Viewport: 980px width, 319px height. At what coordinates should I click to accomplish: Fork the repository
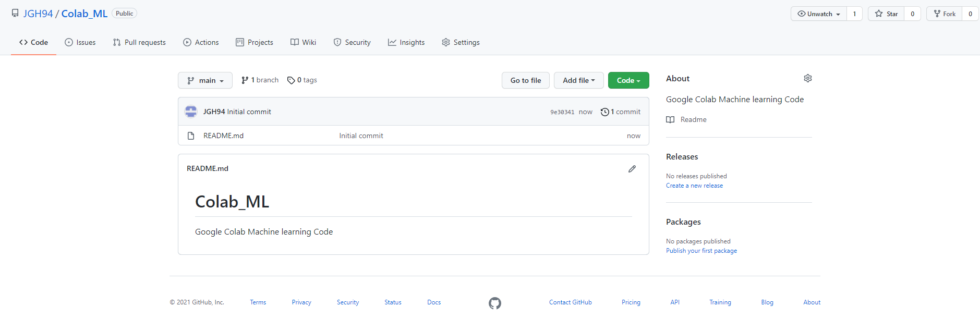[944, 14]
